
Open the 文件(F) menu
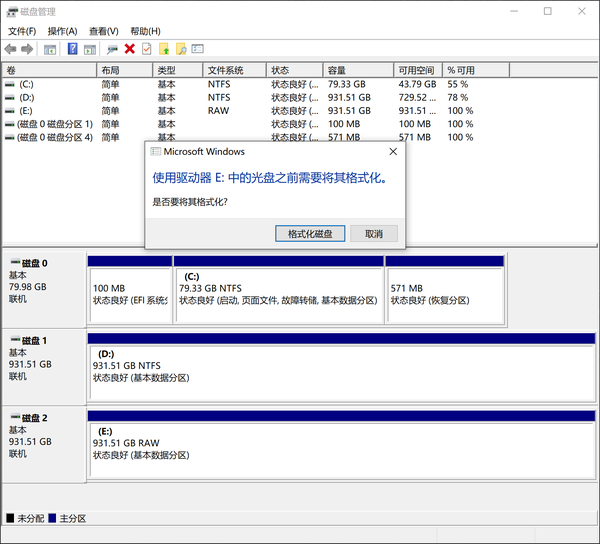(x=22, y=31)
